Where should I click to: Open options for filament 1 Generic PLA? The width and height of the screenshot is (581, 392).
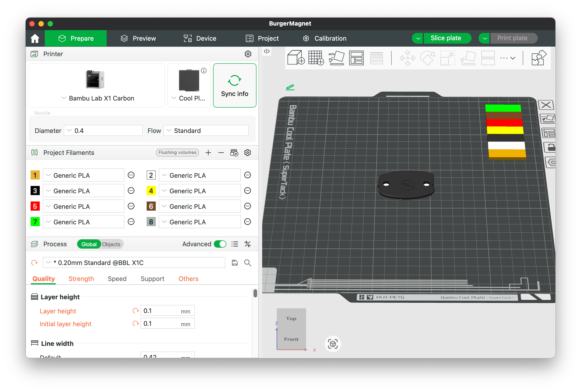tap(131, 175)
